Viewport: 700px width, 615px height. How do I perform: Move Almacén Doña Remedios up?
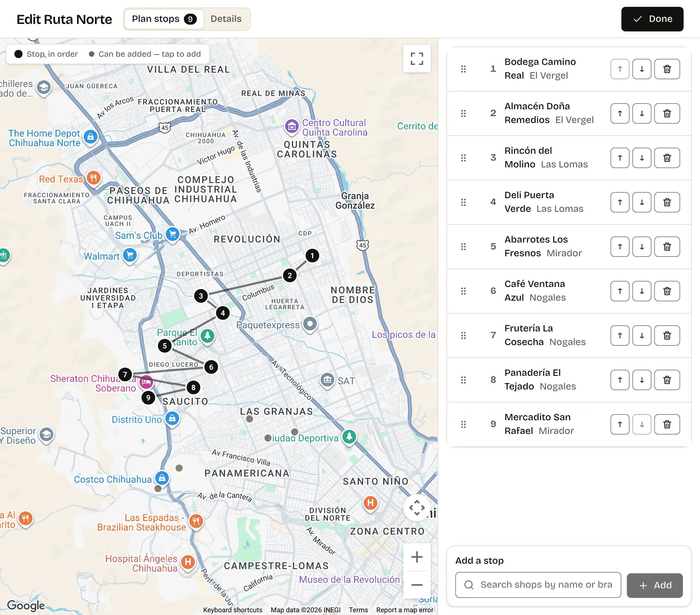[620, 113]
